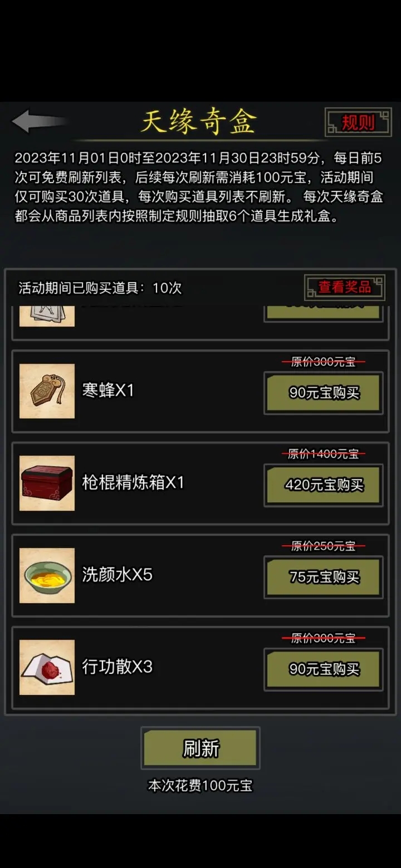The width and height of the screenshot is (401, 868).
Task: Tap the 本次花费100元宝 cost label
Action: 200,786
